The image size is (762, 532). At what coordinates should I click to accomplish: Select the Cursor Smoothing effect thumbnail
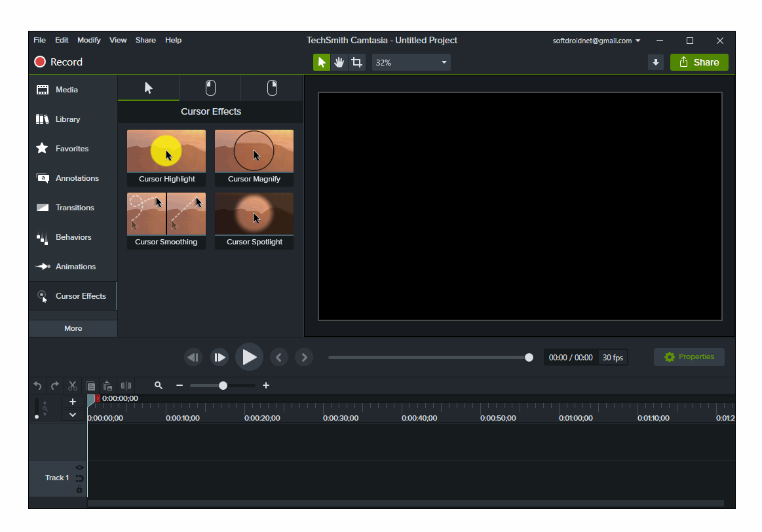click(166, 221)
